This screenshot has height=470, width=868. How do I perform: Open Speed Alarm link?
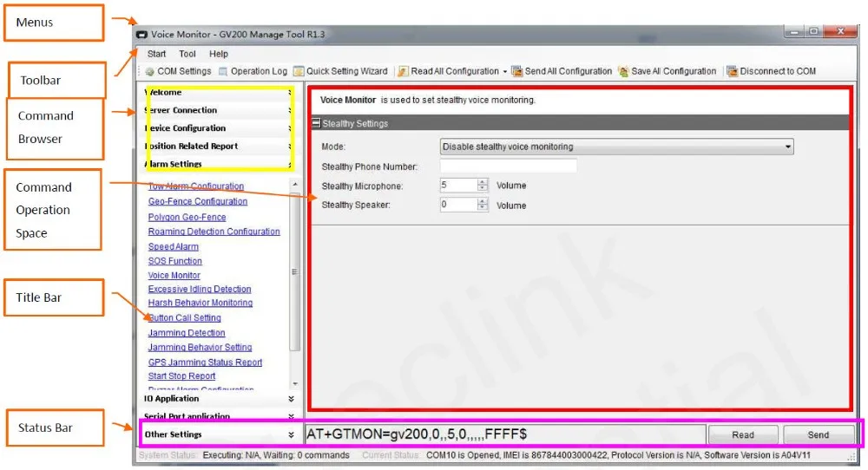point(174,246)
